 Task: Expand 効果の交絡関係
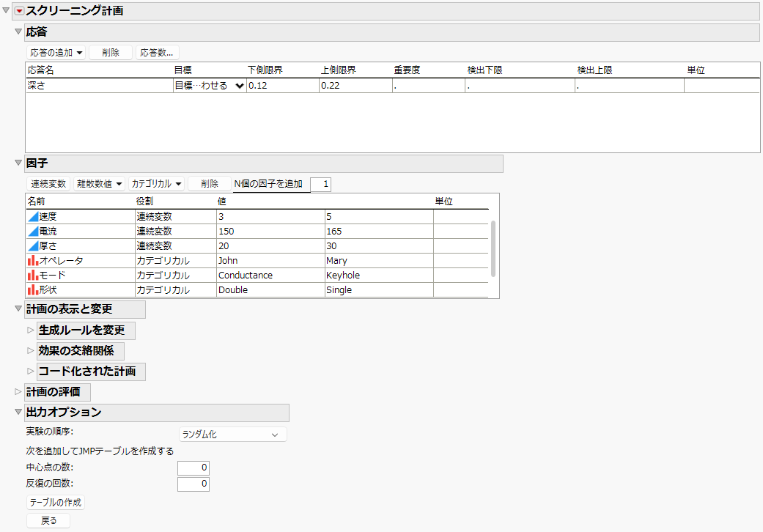(31, 350)
